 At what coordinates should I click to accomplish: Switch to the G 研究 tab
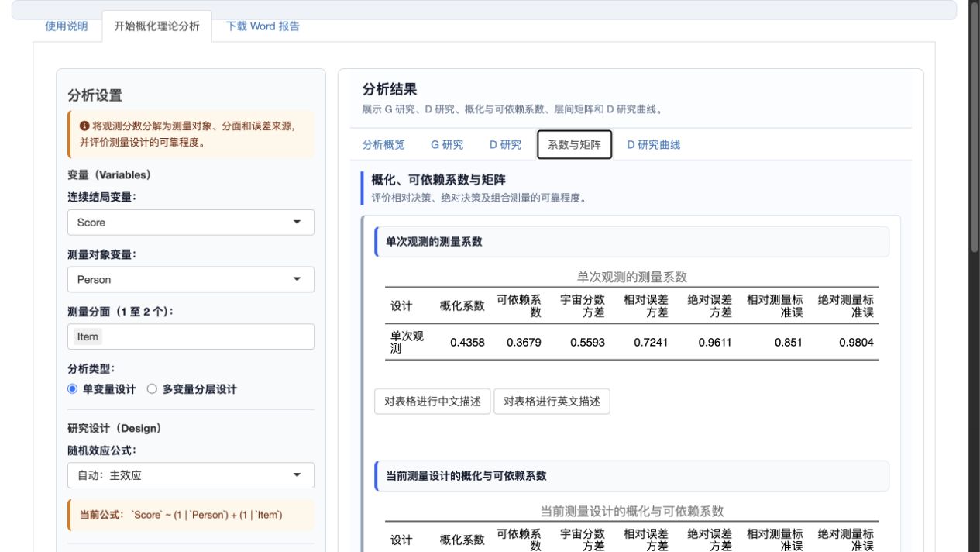[447, 144]
